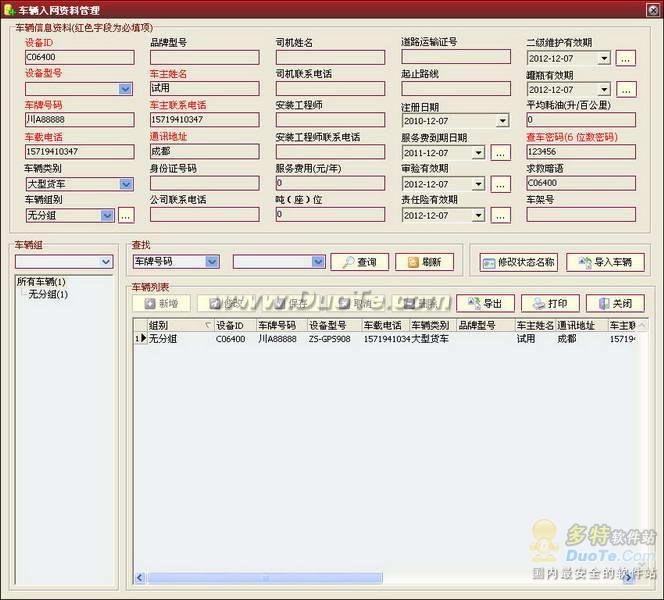
Task: Click the 公司联系电话 input field
Action: [205, 215]
